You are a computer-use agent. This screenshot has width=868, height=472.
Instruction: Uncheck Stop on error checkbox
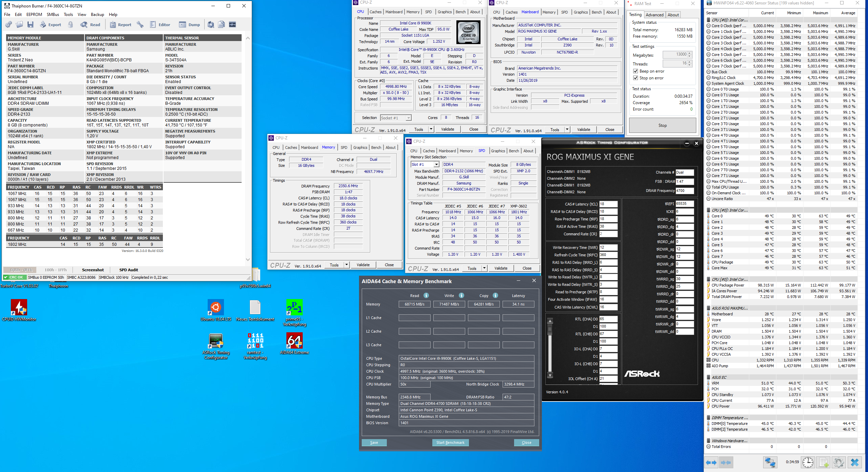(x=636, y=78)
